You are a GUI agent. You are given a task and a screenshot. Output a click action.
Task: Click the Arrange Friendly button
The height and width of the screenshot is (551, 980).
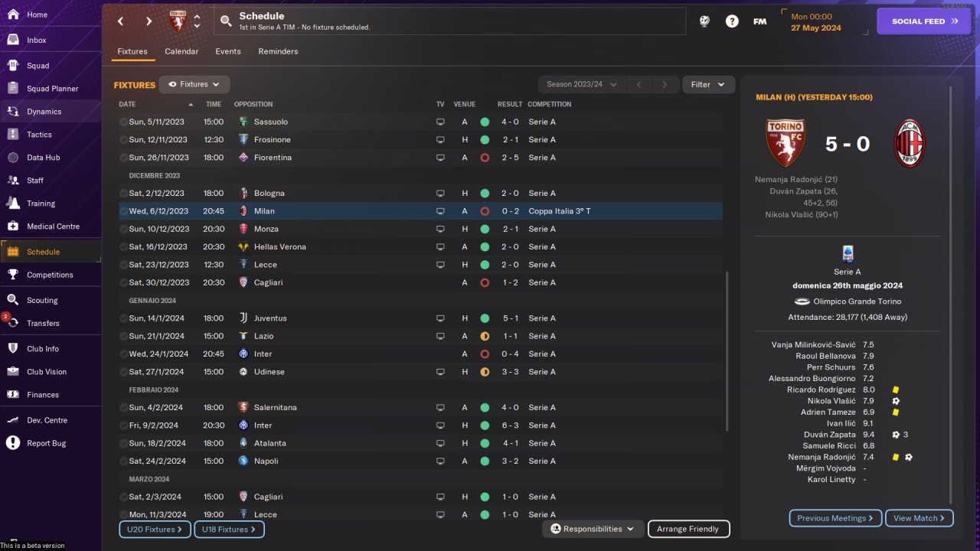pos(688,529)
